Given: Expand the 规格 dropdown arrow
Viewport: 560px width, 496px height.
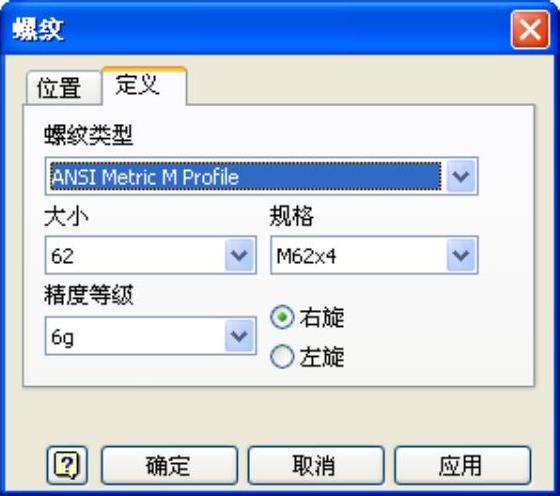Looking at the screenshot, I should click(461, 255).
